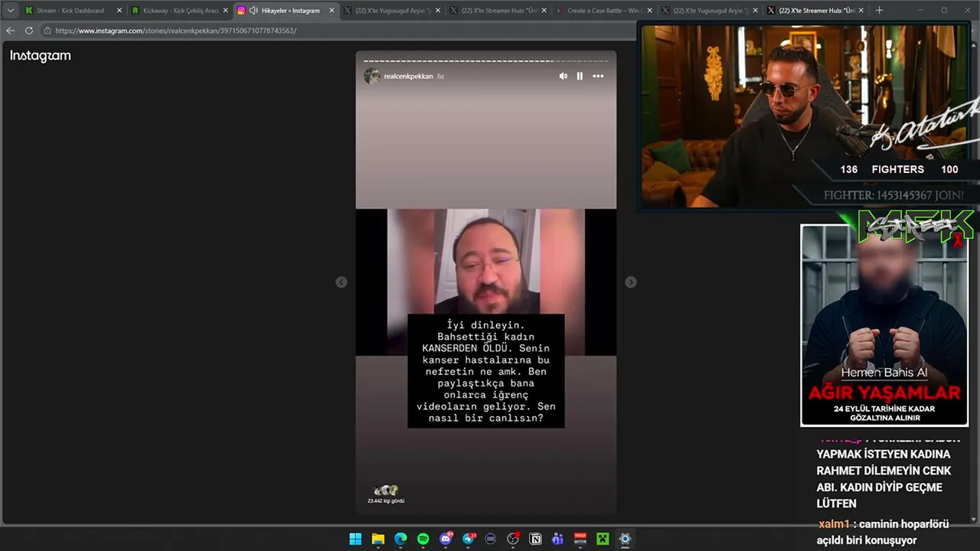Click the story text "İyi dinleyin."
This screenshot has width=980, height=551.
coord(486,325)
